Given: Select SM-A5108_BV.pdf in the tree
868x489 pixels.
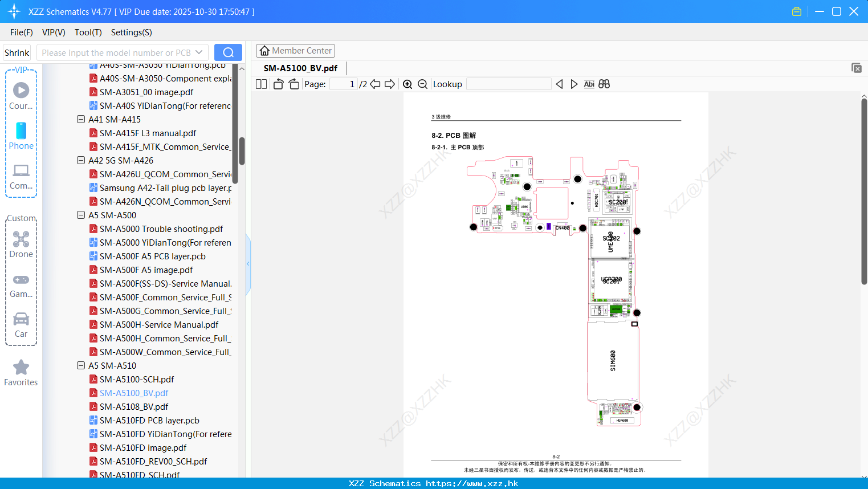Looking at the screenshot, I should (134, 407).
